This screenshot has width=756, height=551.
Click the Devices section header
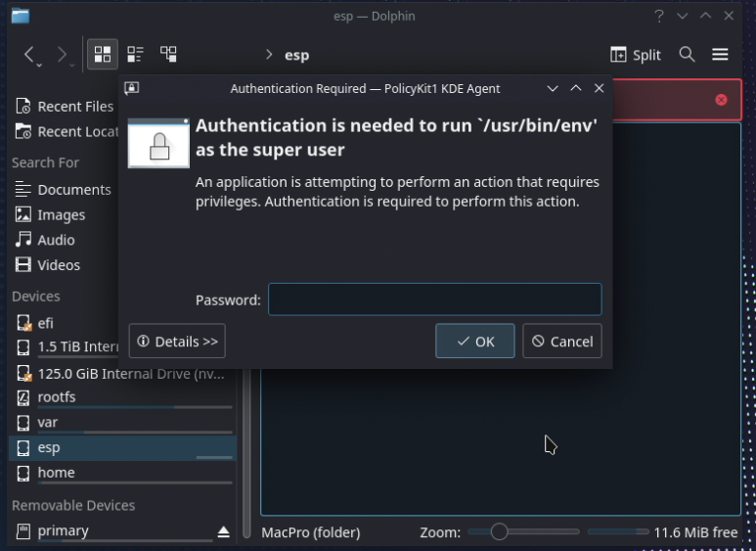click(x=36, y=297)
